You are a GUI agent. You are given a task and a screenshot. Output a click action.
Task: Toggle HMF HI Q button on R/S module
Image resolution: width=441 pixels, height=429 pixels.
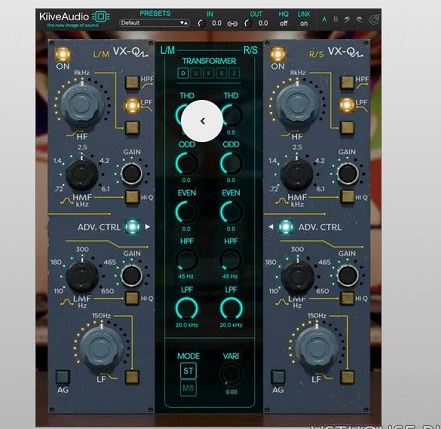[347, 197]
